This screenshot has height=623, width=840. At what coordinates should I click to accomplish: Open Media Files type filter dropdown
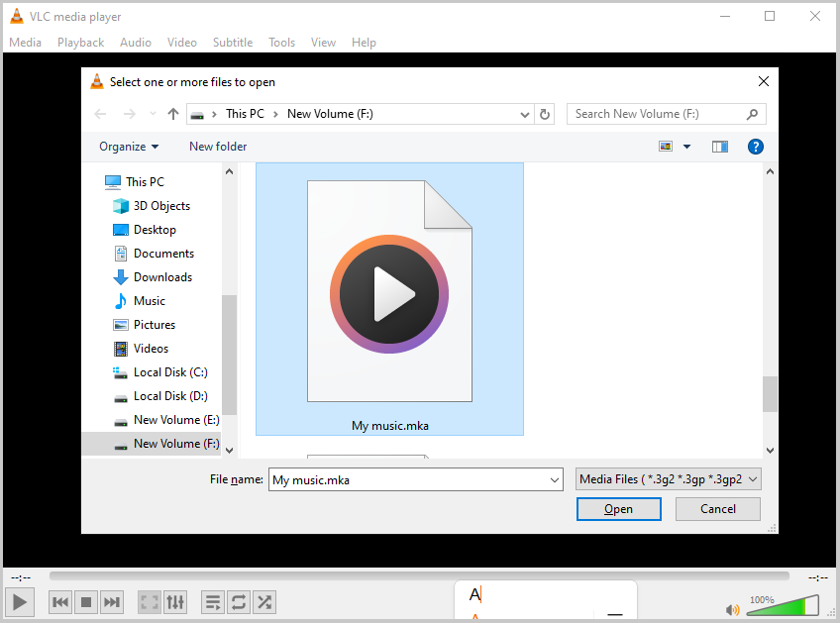click(x=668, y=479)
